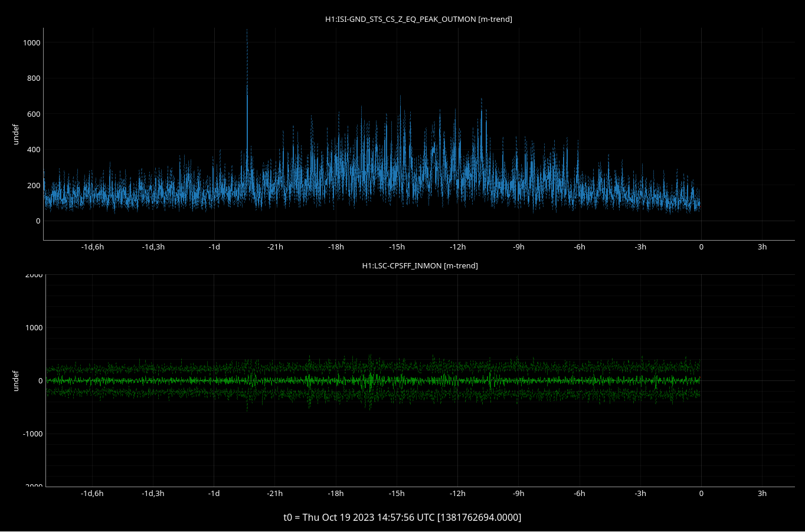Click the -18h tick label on top plot
Image resolution: width=805 pixels, height=532 pixels.
[336, 247]
